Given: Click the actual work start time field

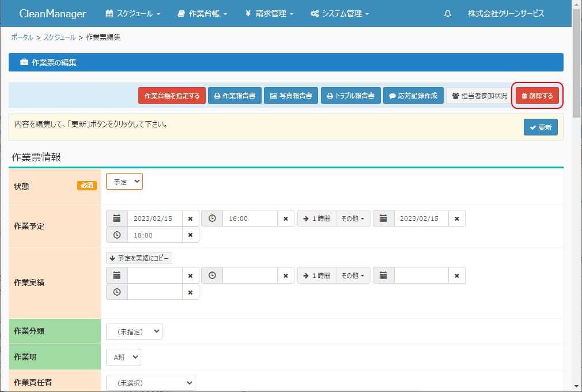Looking at the screenshot, I should pos(250,276).
